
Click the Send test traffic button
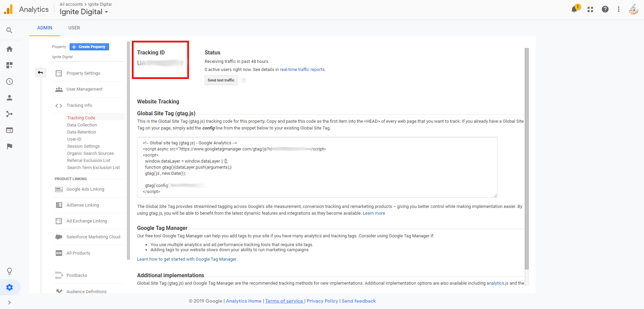[x=221, y=80]
